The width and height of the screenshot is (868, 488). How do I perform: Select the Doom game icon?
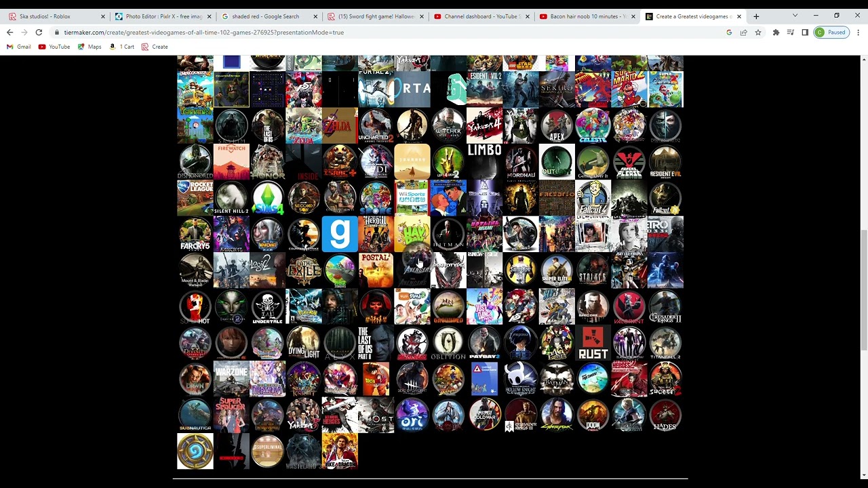click(x=593, y=415)
